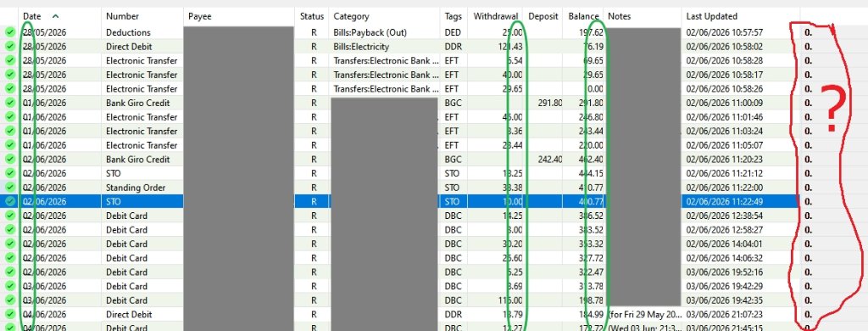Click the balance cell showing 76.19

click(x=593, y=47)
